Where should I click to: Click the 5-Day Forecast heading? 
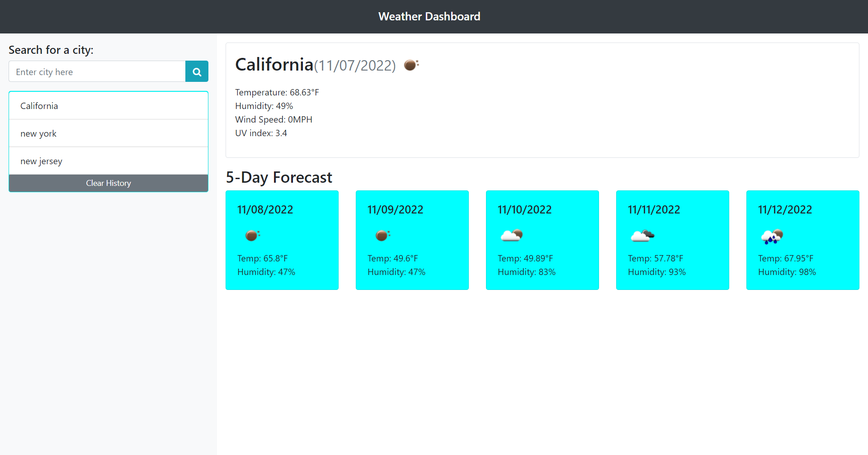point(279,177)
